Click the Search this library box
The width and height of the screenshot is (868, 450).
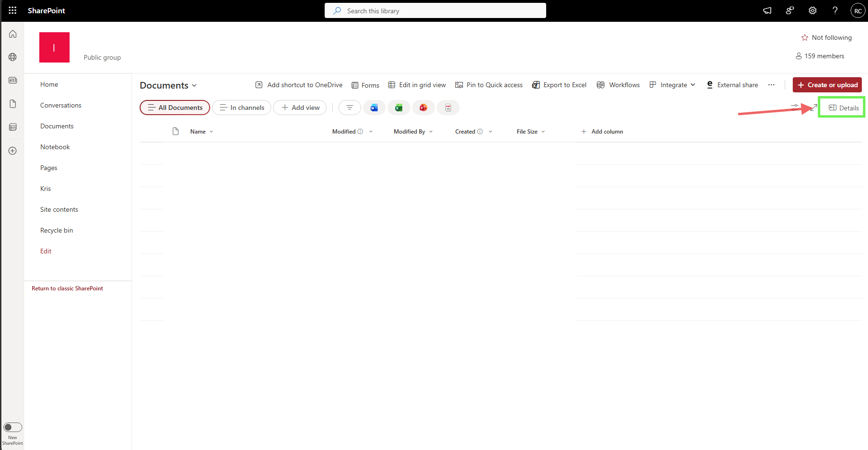[x=435, y=10]
